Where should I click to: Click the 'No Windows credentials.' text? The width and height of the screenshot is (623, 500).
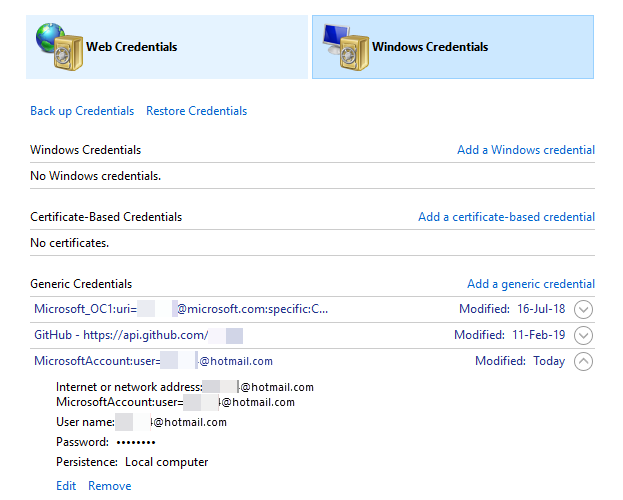coord(96,176)
